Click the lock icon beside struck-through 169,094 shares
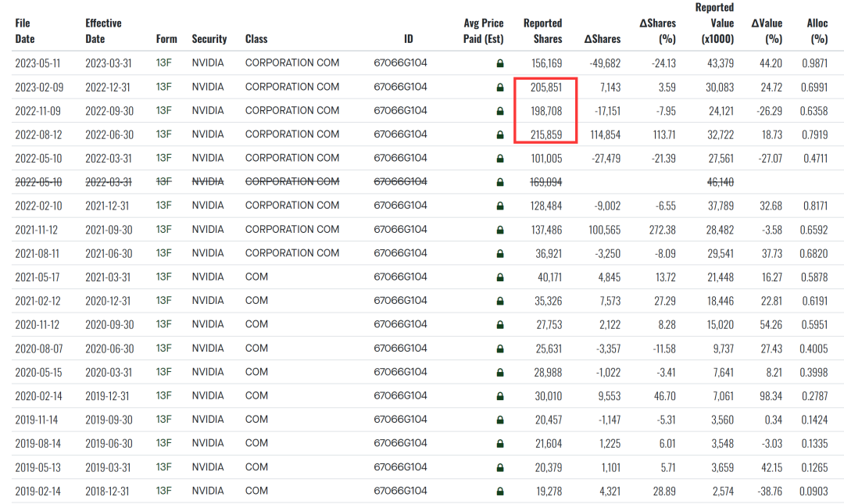The height and width of the screenshot is (504, 844). tap(500, 182)
